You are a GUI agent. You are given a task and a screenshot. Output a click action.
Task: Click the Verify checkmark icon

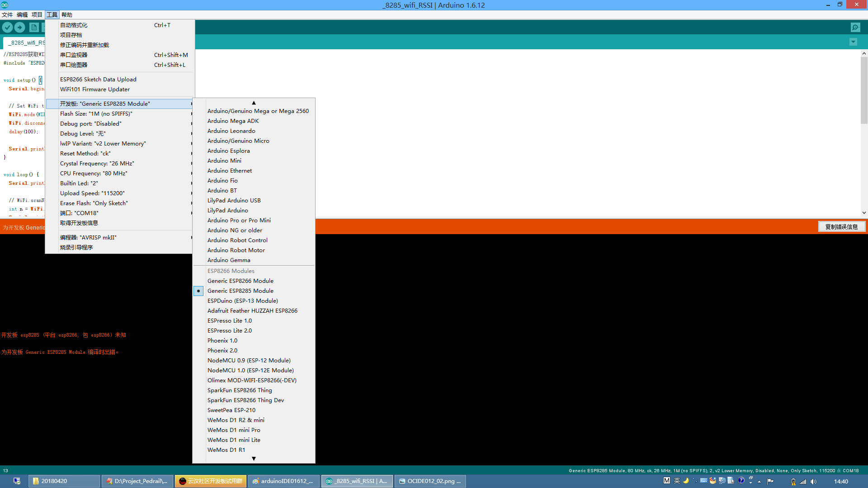(x=7, y=27)
